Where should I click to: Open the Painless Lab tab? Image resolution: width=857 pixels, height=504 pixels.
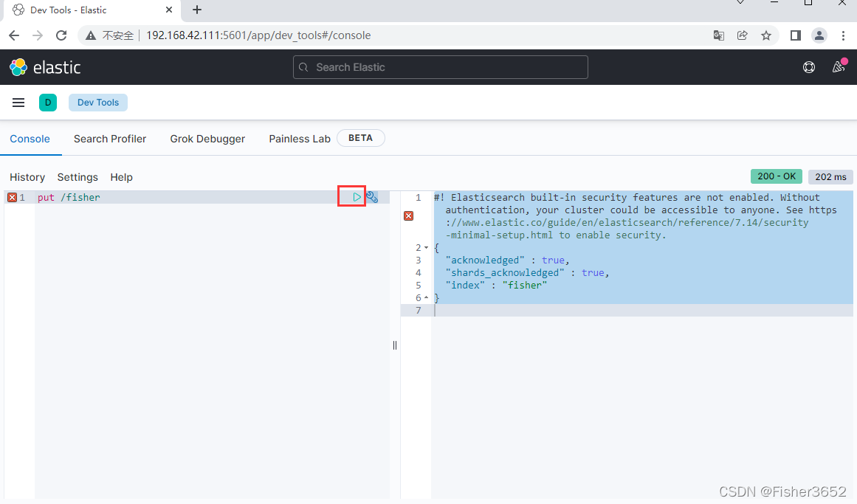(x=300, y=139)
